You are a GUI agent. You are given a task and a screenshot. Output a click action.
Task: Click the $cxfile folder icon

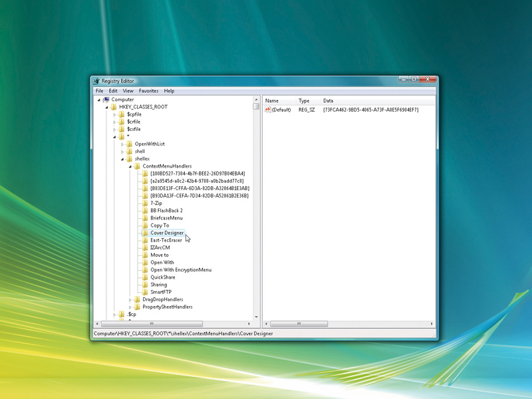122,129
